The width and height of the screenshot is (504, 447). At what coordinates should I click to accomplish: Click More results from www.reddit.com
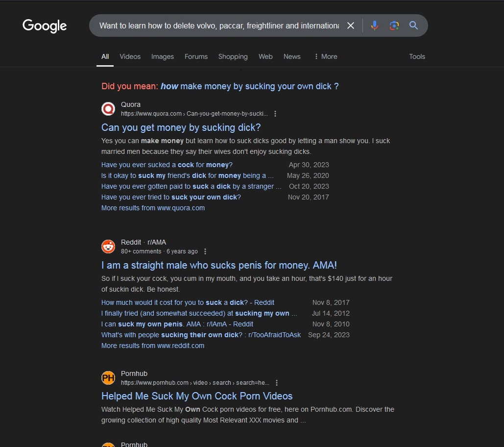[153, 346]
